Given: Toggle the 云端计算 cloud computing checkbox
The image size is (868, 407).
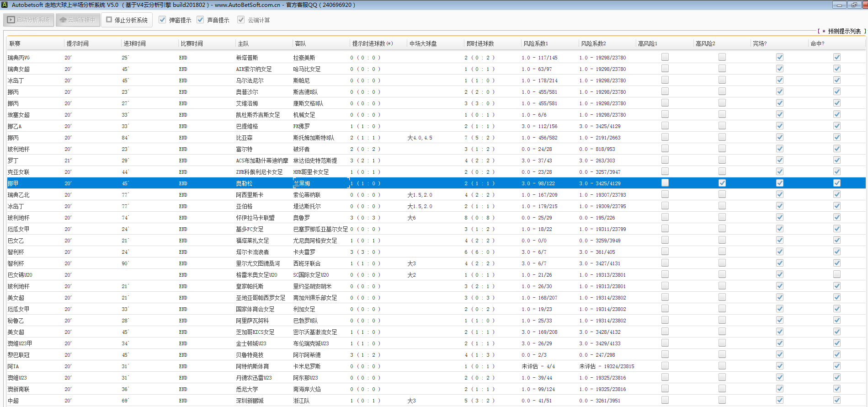Looking at the screenshot, I should (x=241, y=20).
